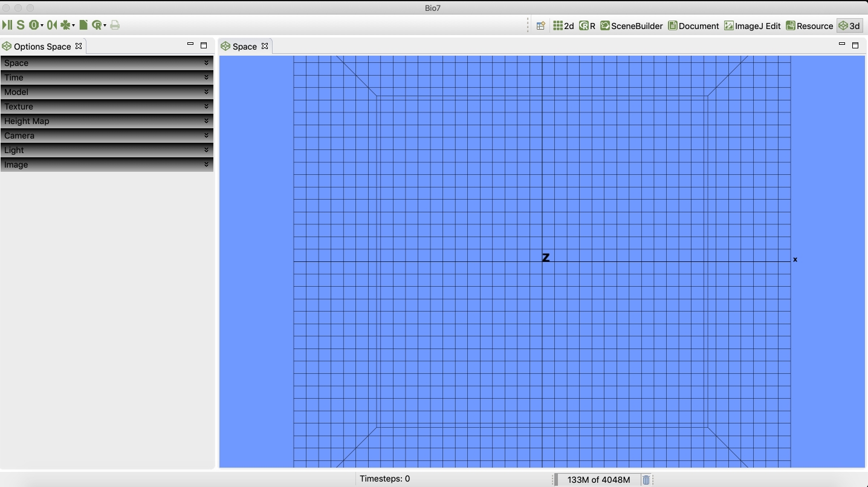Activate the 3d perspective button
This screenshot has height=487, width=868.
coord(849,25)
